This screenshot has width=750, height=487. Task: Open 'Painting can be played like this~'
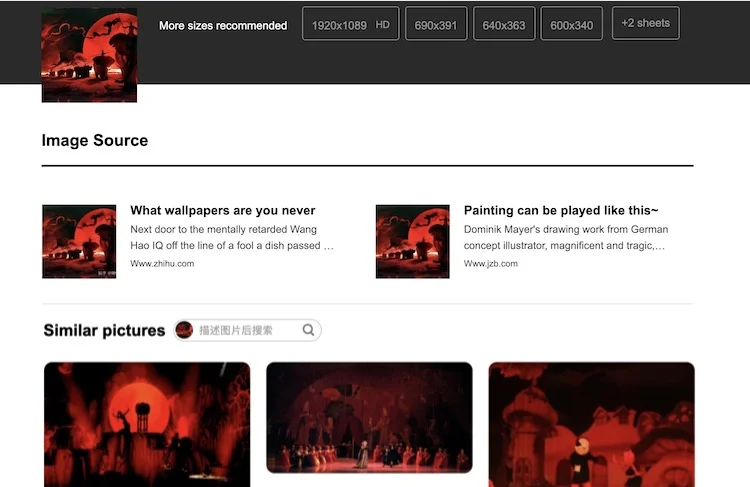point(561,210)
